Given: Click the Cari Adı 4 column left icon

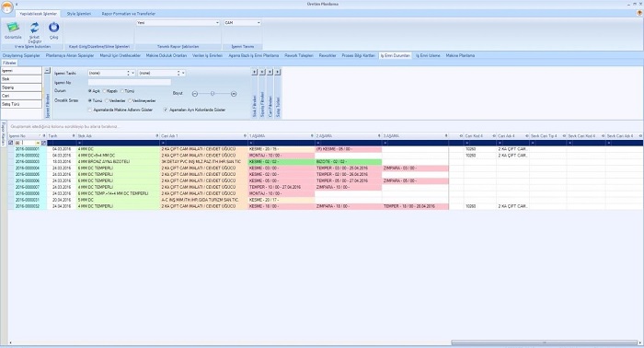Looking at the screenshot, I should 494,136.
